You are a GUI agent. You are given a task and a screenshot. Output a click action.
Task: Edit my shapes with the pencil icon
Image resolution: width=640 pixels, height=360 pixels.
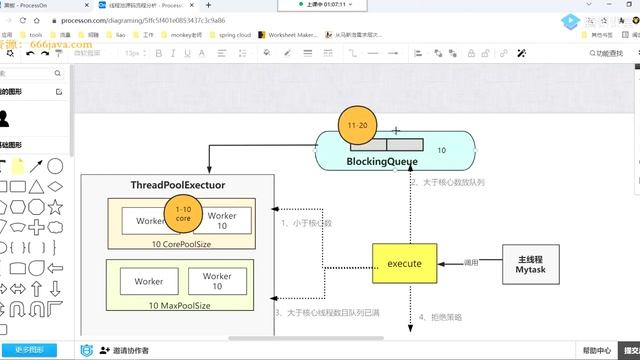pos(59,92)
